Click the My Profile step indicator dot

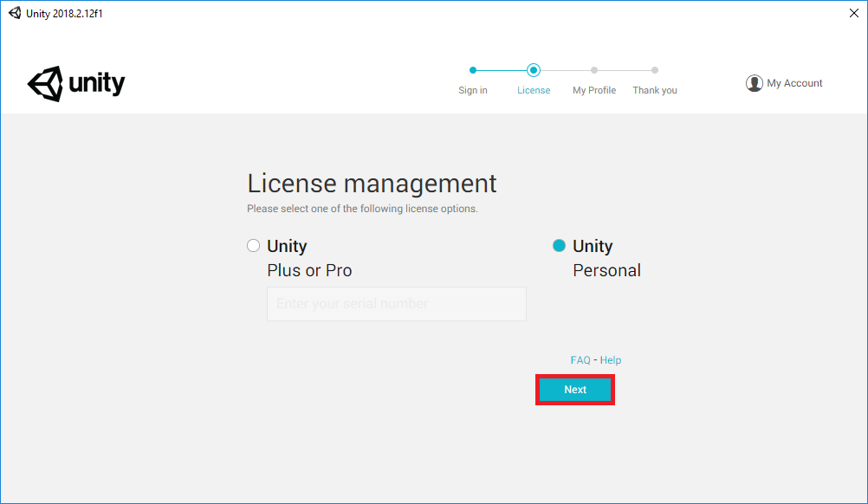[593, 70]
